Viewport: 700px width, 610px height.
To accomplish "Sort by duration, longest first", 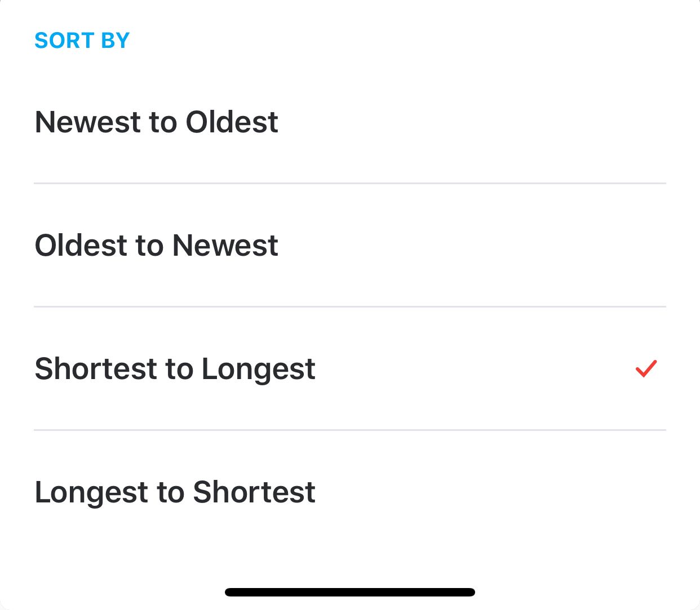I will 175,492.
